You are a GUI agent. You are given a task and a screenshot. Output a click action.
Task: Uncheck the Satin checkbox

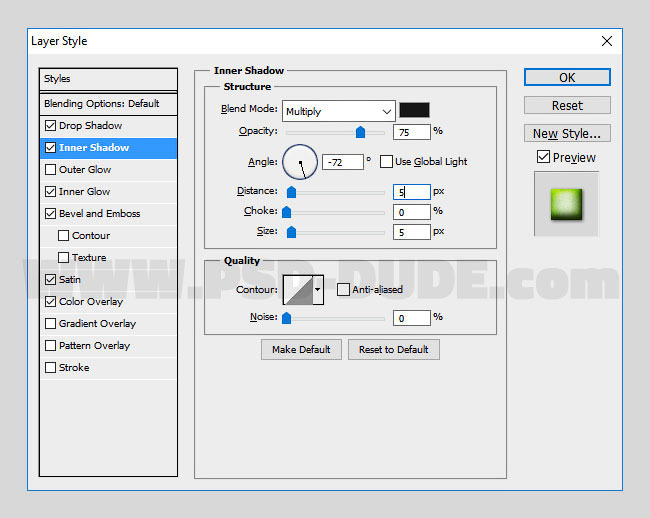click(x=51, y=279)
